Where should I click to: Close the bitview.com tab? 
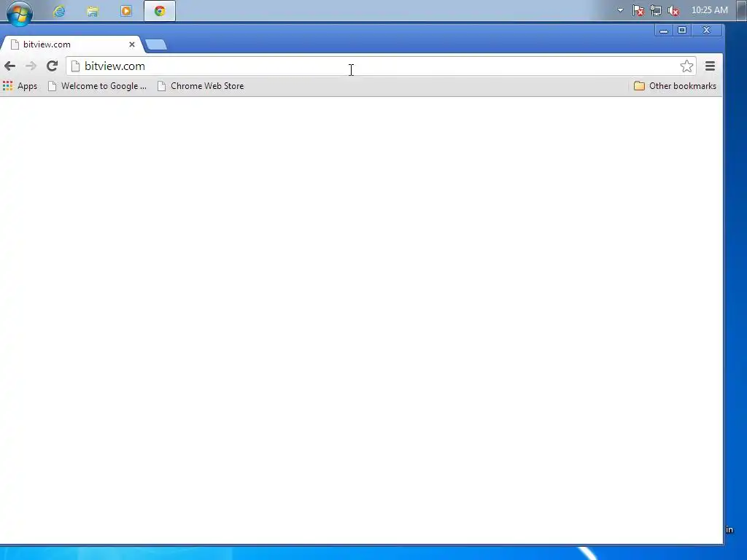[132, 44]
